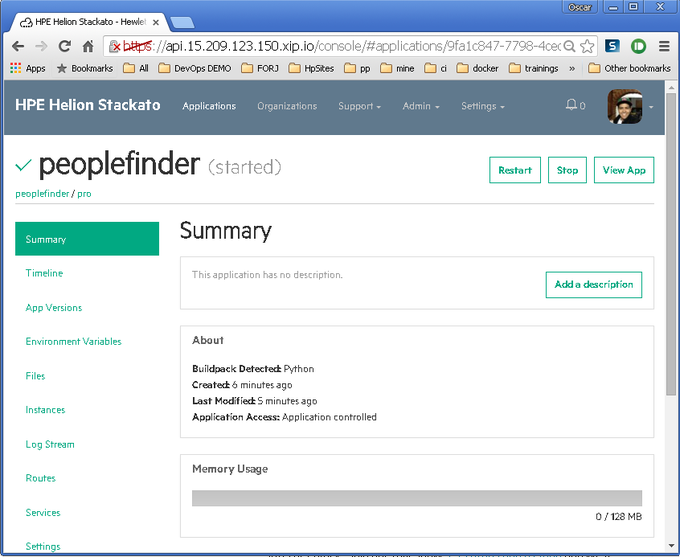Open the Files sidebar section
680x557 pixels.
(35, 376)
